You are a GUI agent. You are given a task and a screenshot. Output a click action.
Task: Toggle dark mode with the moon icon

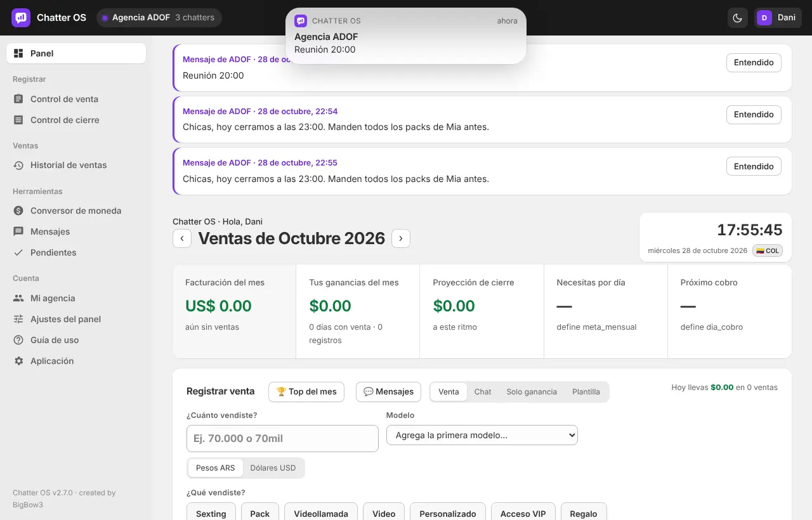(738, 18)
